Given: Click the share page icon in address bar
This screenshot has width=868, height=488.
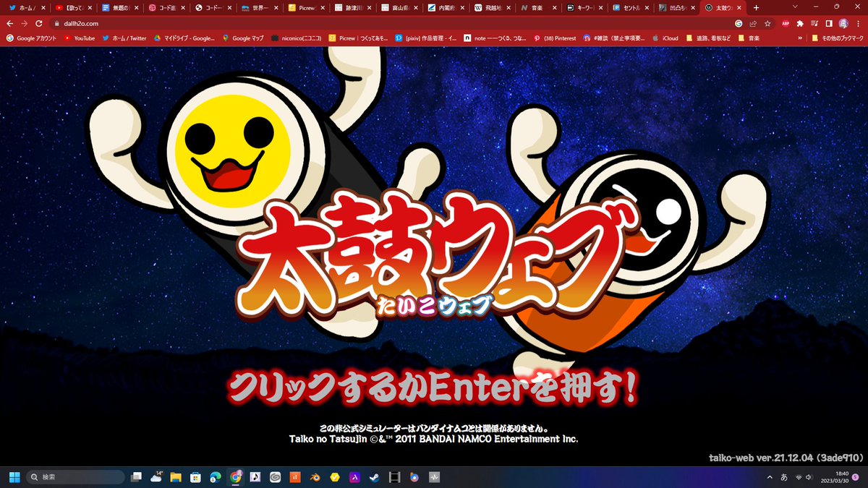Looking at the screenshot, I should [753, 23].
